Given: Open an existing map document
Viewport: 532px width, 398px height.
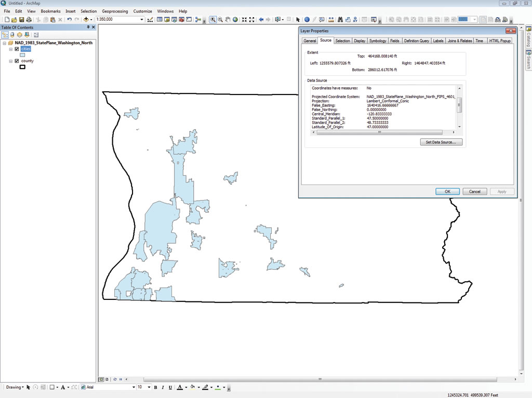Looking at the screenshot, I should 14,20.
